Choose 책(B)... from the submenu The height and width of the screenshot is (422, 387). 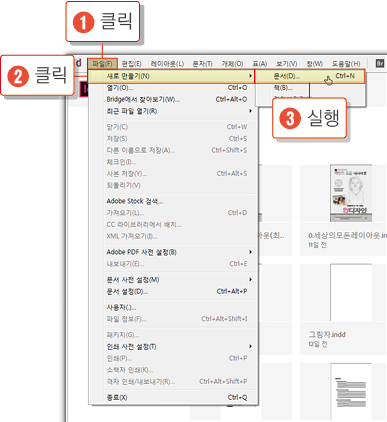310,88
